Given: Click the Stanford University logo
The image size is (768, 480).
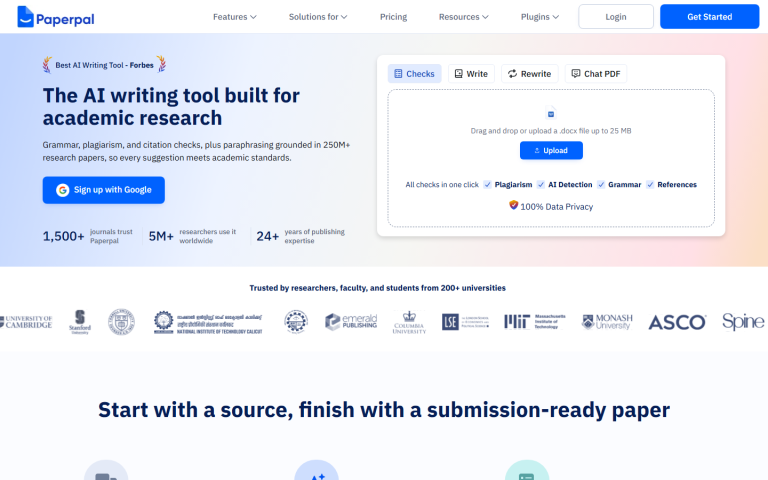Looking at the screenshot, I should click(x=80, y=322).
